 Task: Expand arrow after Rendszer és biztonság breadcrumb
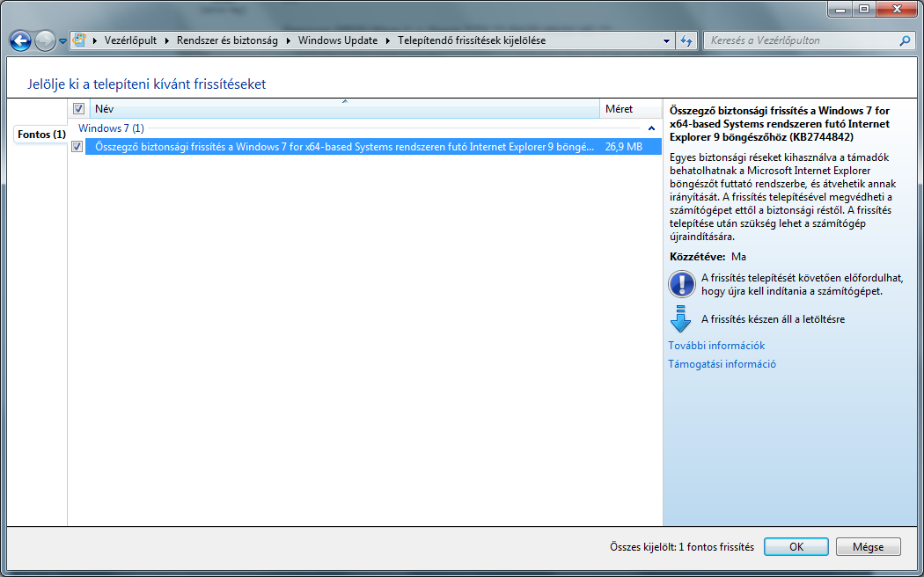click(x=289, y=40)
